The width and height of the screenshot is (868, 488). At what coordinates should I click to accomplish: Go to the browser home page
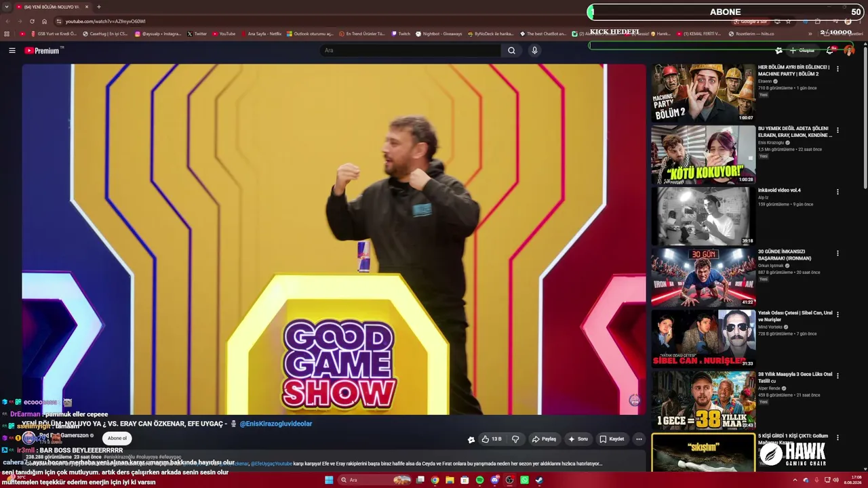point(45,21)
